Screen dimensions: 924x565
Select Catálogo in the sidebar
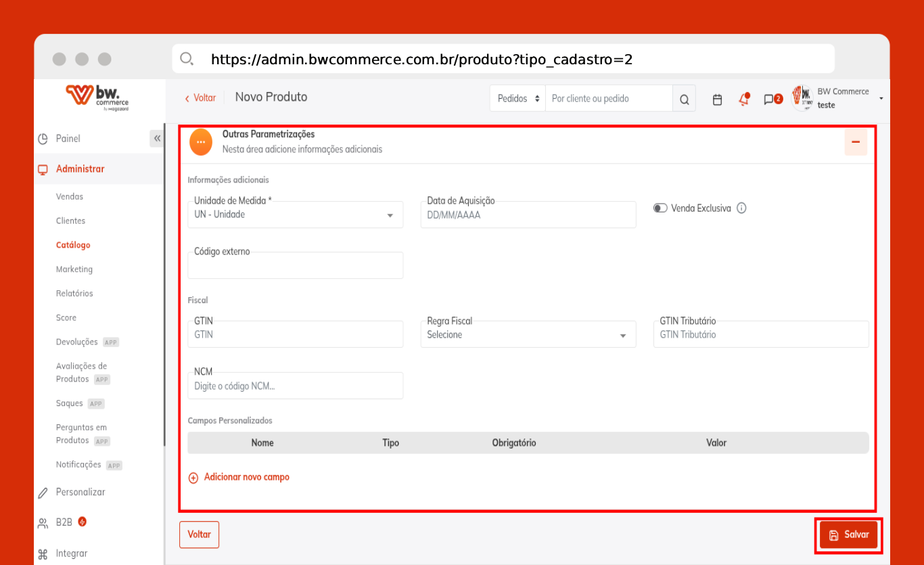(x=73, y=245)
